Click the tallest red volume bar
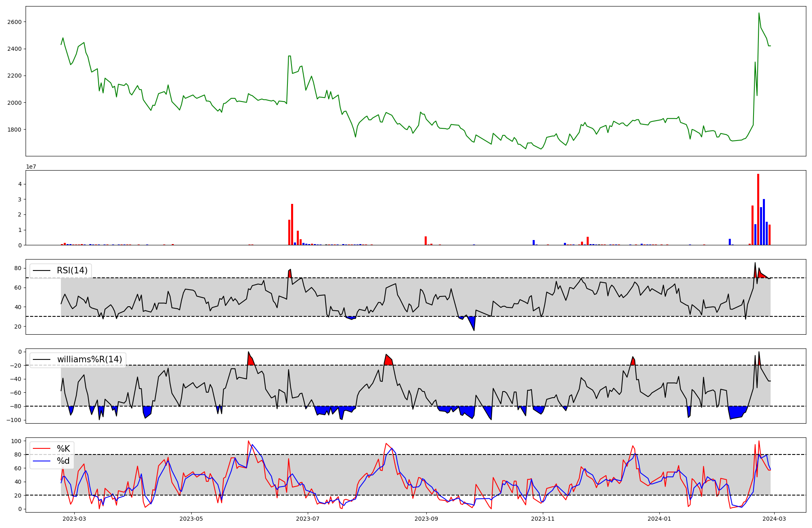The height and width of the screenshot is (528, 812). click(758, 209)
